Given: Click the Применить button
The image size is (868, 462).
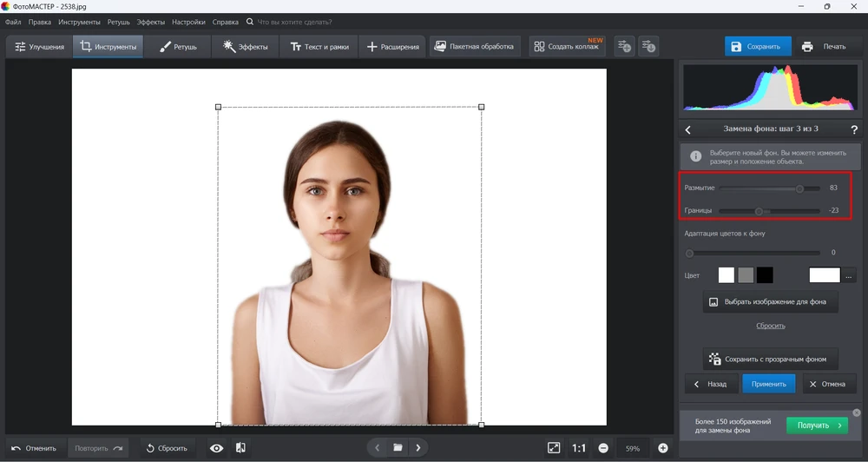Looking at the screenshot, I should (768, 384).
